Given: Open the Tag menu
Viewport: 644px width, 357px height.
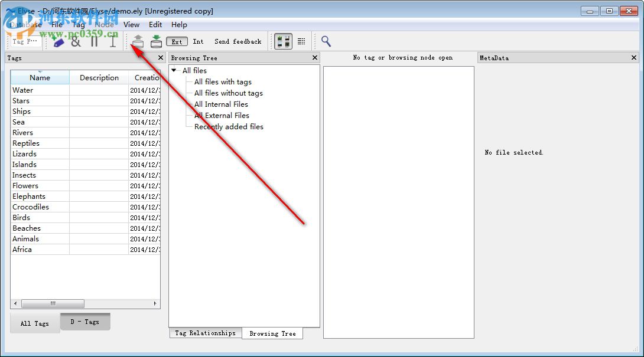Looking at the screenshot, I should (79, 25).
